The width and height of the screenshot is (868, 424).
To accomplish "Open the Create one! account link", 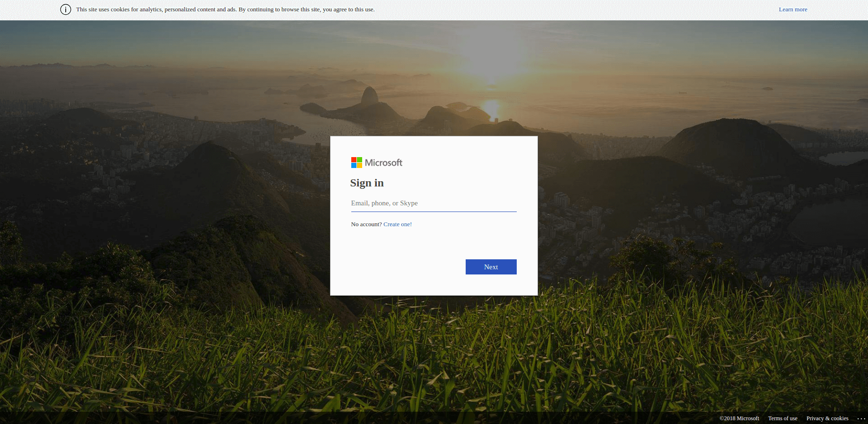I will pos(398,224).
